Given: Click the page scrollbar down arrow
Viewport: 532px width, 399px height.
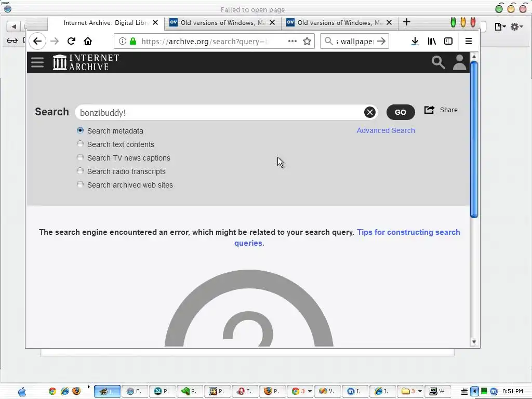Looking at the screenshot, I should 474,342.
